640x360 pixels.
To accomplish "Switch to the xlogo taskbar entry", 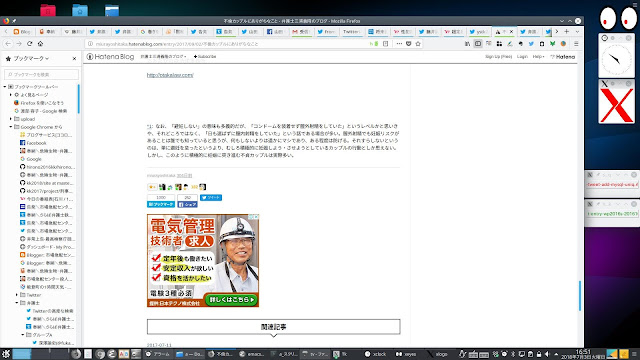I will tap(438, 354).
